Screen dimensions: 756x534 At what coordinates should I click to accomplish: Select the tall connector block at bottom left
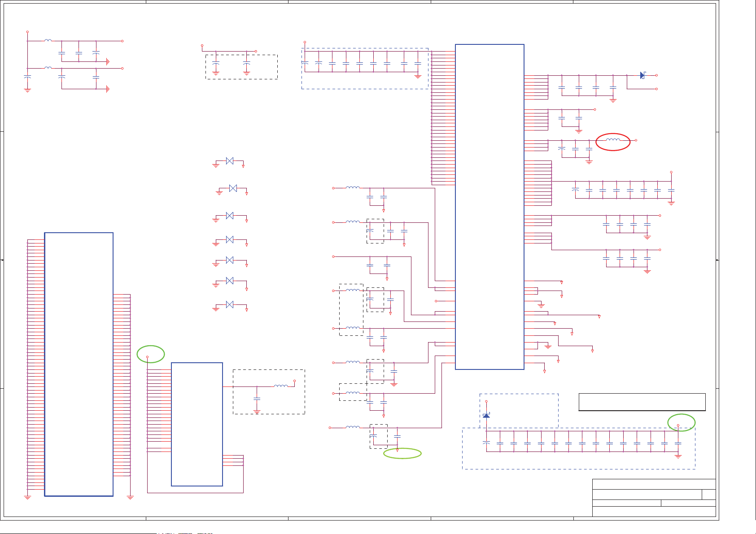[79, 364]
